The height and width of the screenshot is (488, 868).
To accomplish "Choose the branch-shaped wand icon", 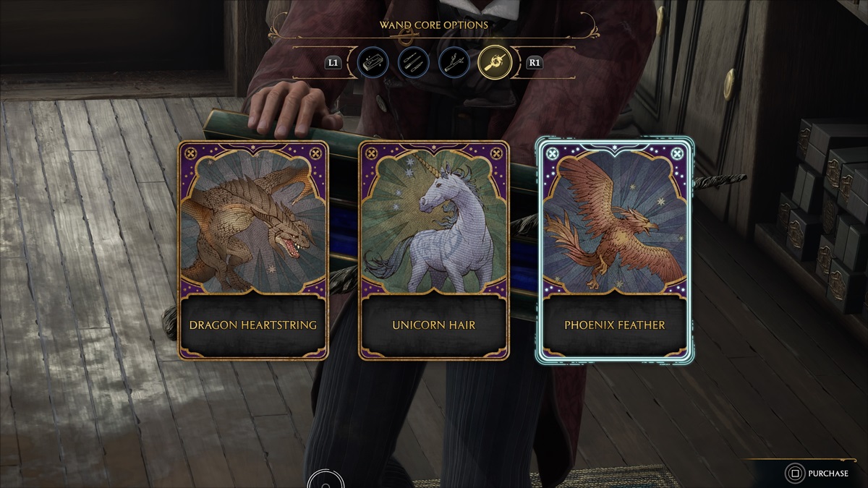I will pyautogui.click(x=456, y=63).
